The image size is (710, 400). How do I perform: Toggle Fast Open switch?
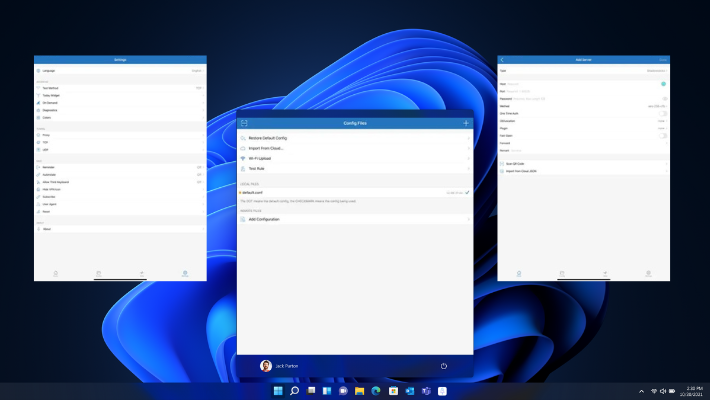tap(663, 136)
